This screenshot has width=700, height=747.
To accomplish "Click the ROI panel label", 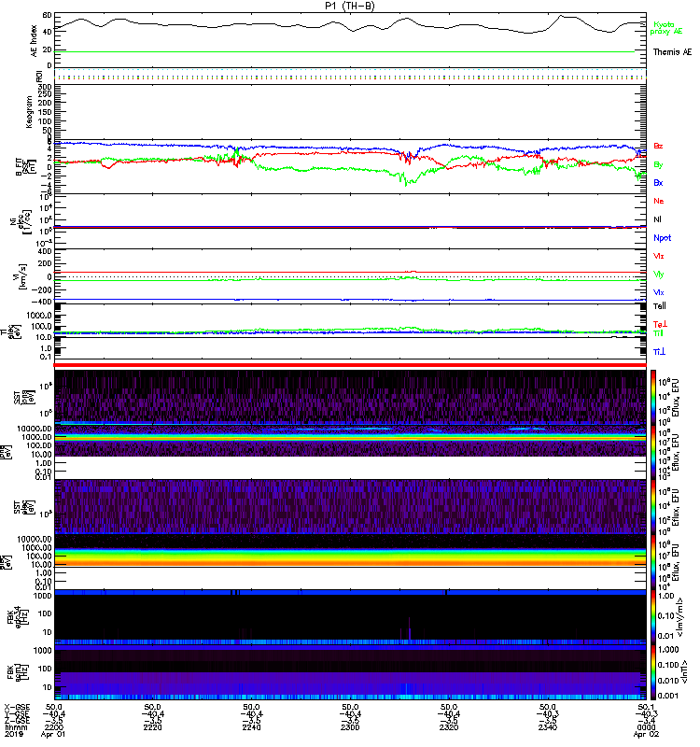I will (39, 76).
